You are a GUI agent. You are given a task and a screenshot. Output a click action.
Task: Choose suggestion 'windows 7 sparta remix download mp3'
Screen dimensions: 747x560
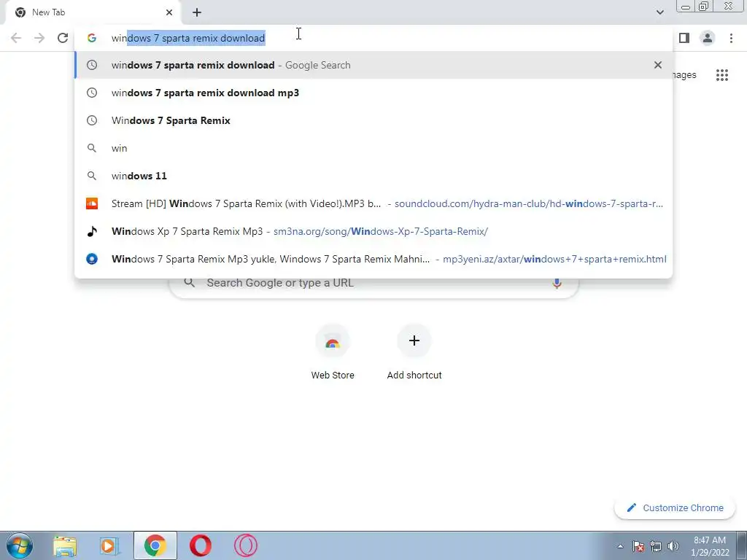374,93
